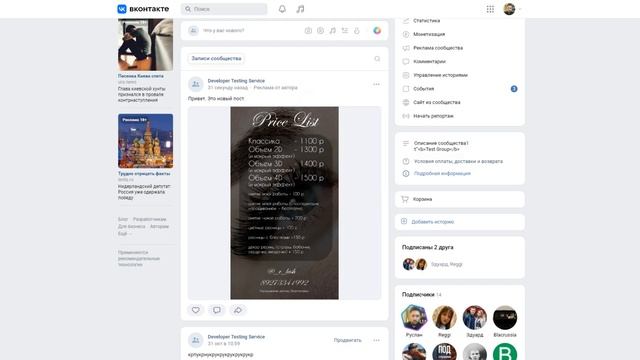Click the megaphone icon for Реклама сообщества

(x=406, y=48)
